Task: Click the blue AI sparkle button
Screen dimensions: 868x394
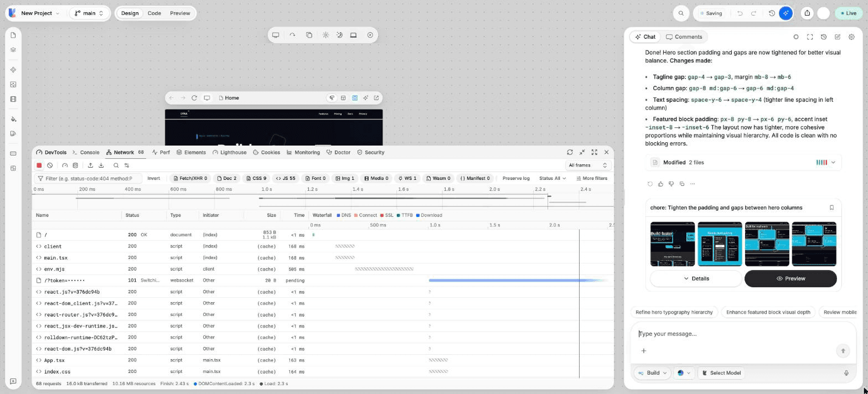Action: (x=786, y=13)
